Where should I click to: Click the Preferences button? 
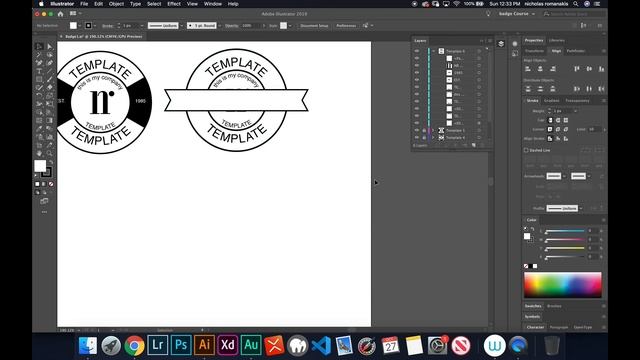[346, 25]
